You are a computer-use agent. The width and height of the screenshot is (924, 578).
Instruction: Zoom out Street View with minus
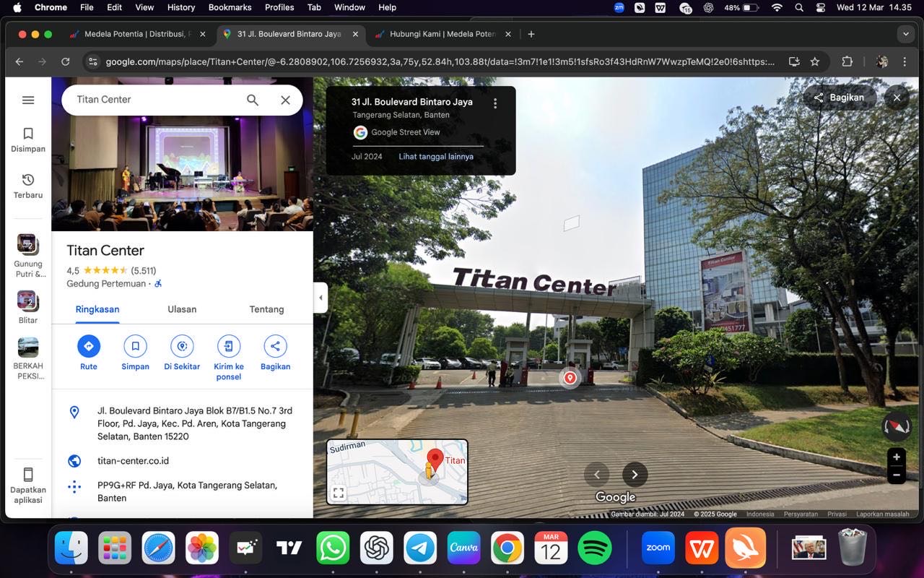pyautogui.click(x=896, y=475)
